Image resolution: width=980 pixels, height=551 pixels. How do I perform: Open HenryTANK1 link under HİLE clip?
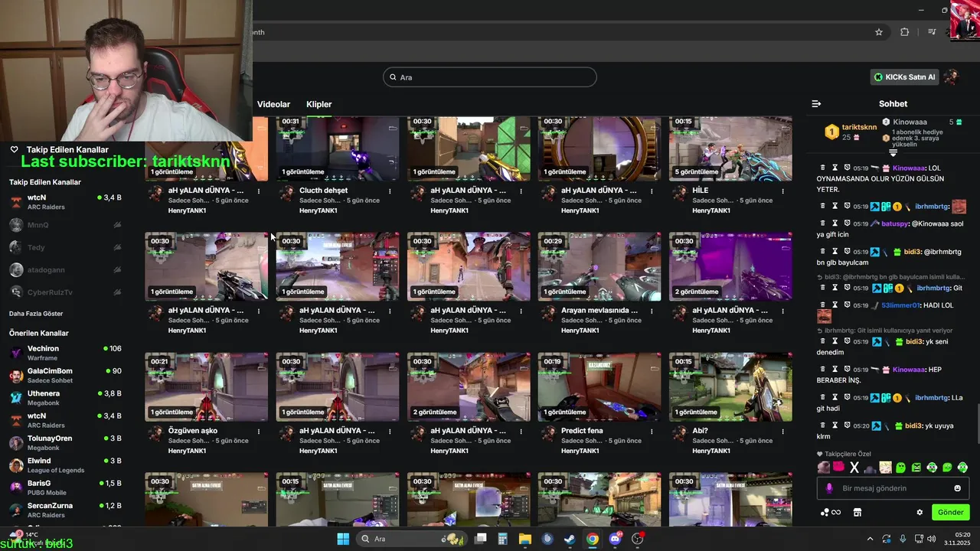tap(710, 210)
